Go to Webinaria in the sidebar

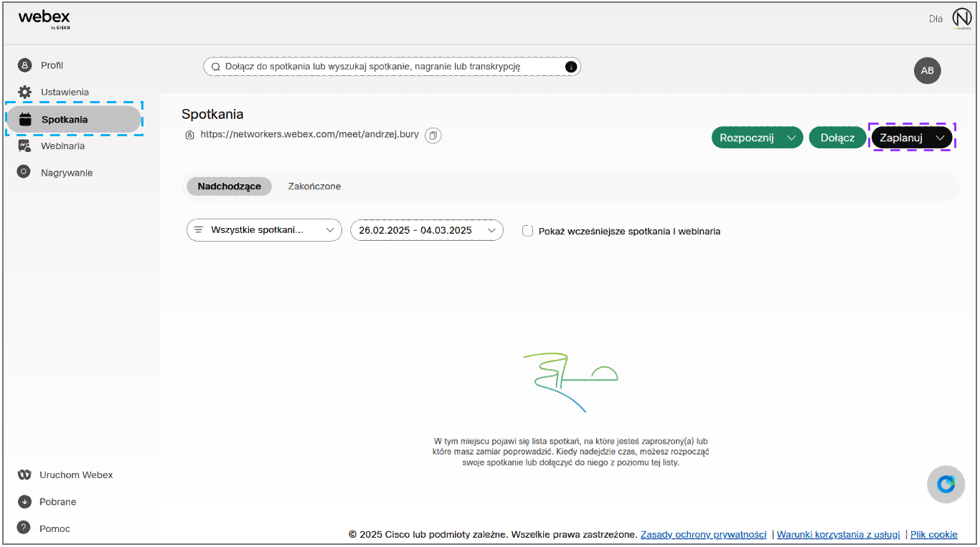(62, 146)
